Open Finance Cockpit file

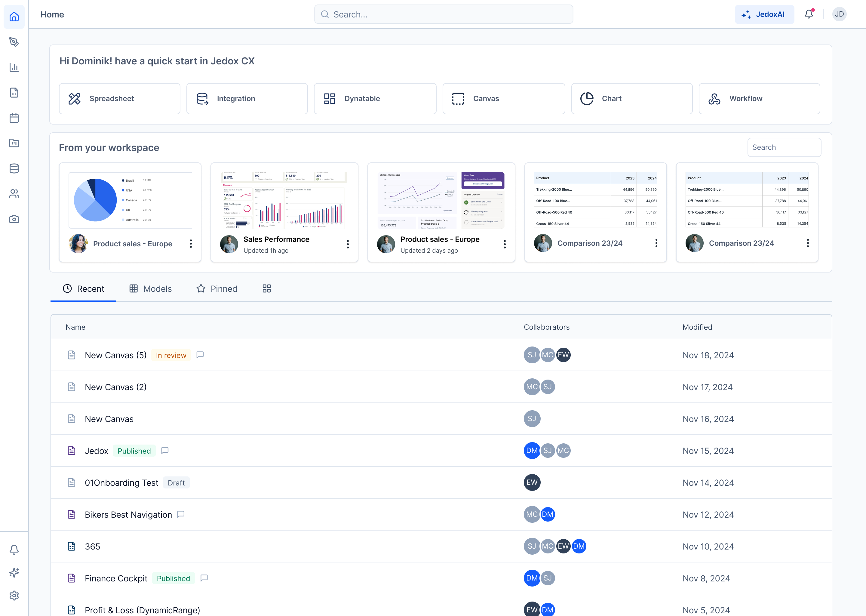click(116, 578)
